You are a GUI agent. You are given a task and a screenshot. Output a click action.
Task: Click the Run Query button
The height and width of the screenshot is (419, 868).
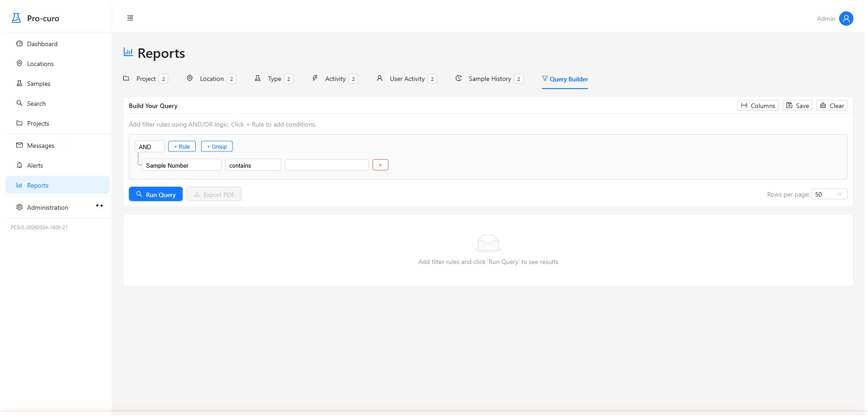click(x=156, y=194)
